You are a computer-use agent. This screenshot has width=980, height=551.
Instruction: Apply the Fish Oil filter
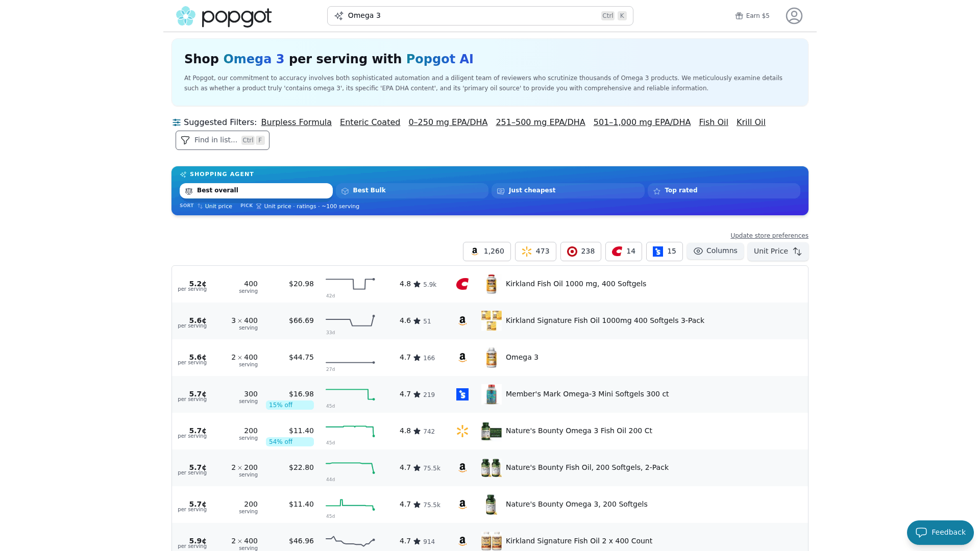[x=714, y=122]
